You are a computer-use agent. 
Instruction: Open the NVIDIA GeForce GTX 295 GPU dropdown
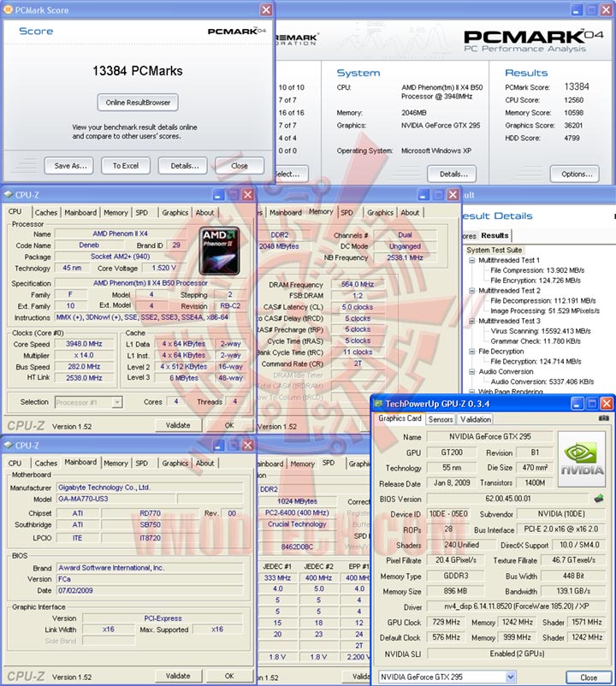click(x=510, y=677)
